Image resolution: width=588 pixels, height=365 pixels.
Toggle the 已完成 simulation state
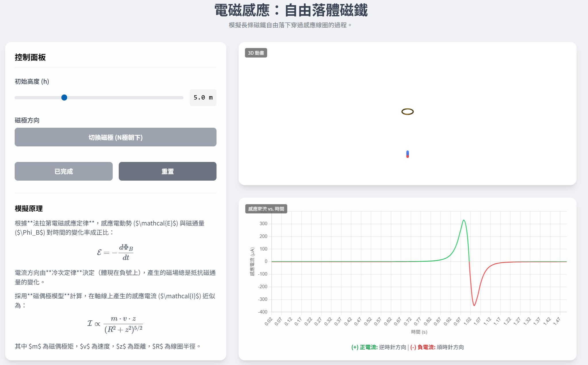click(x=63, y=171)
